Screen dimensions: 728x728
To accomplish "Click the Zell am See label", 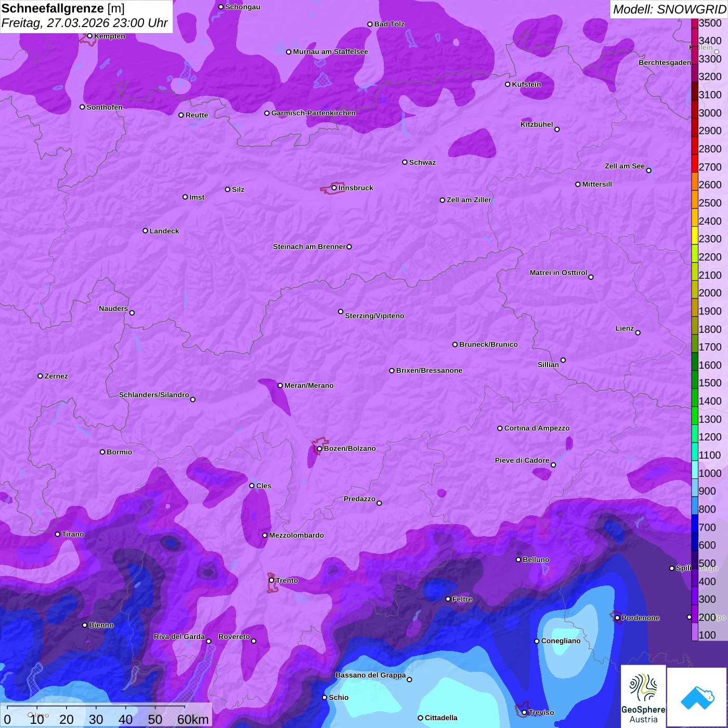I will coord(625,166).
